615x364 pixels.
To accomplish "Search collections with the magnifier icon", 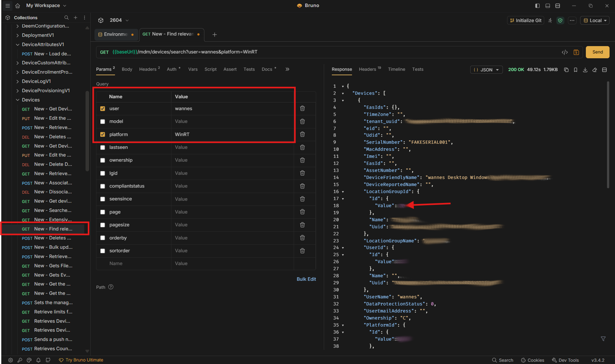I will 66,18.
